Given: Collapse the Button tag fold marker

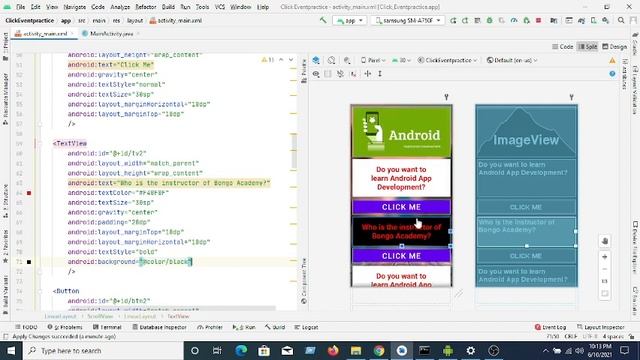Looking at the screenshot, I should pyautogui.click(x=40, y=291).
